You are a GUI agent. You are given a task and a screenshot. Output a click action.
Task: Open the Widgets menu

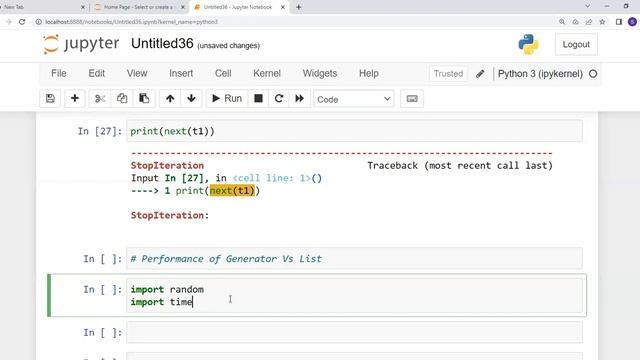coord(320,73)
